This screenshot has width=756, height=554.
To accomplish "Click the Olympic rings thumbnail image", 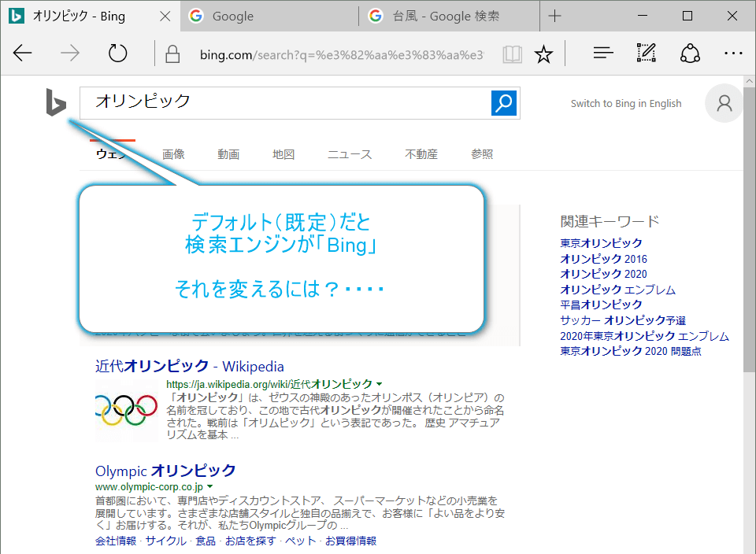I will click(126, 407).
